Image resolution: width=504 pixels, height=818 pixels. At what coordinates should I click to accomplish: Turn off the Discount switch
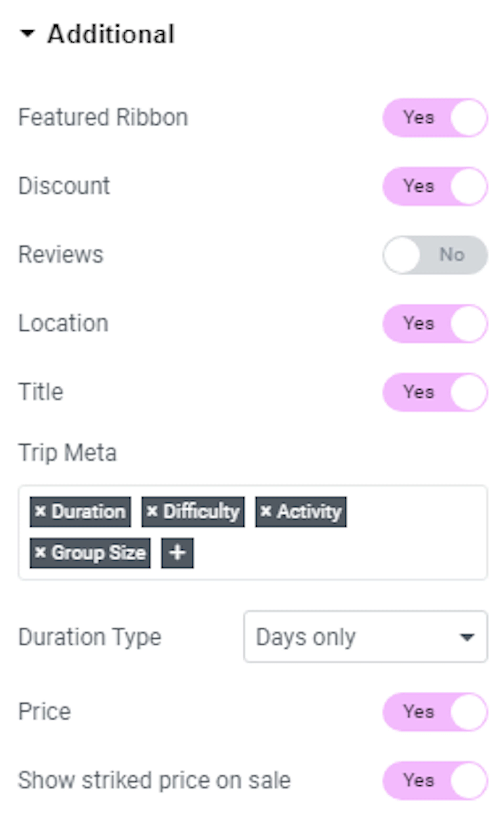(x=435, y=186)
